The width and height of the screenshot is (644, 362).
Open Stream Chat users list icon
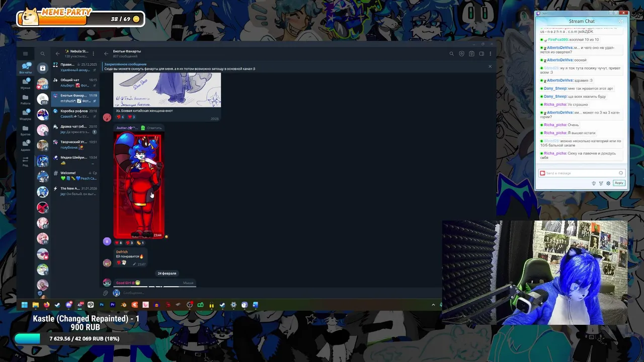tap(620, 21)
